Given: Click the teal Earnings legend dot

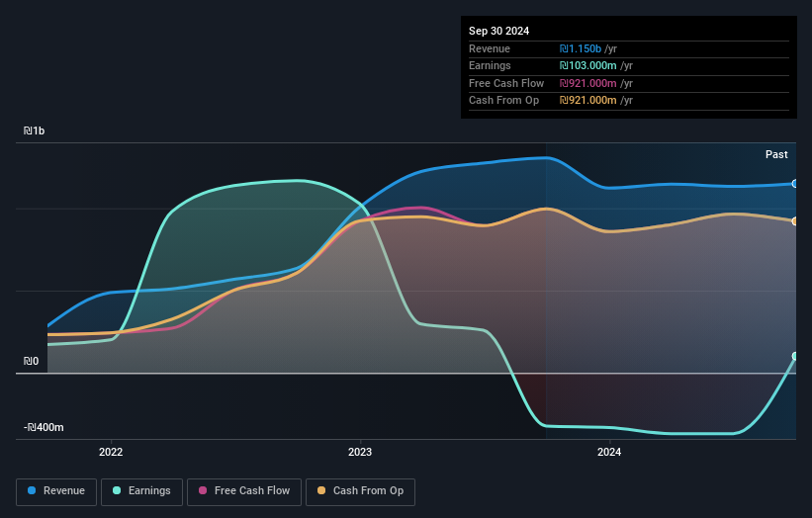Looking at the screenshot, I should pyautogui.click(x=117, y=490).
